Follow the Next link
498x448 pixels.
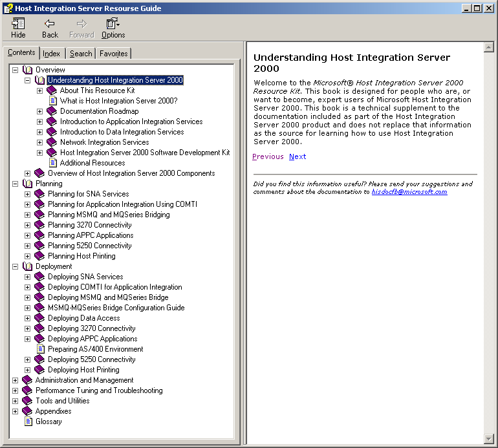298,156
